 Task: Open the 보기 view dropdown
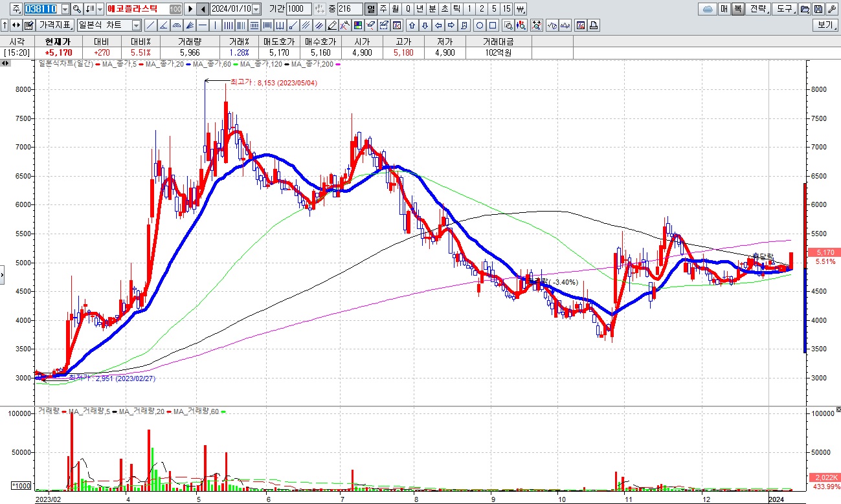coord(825,25)
